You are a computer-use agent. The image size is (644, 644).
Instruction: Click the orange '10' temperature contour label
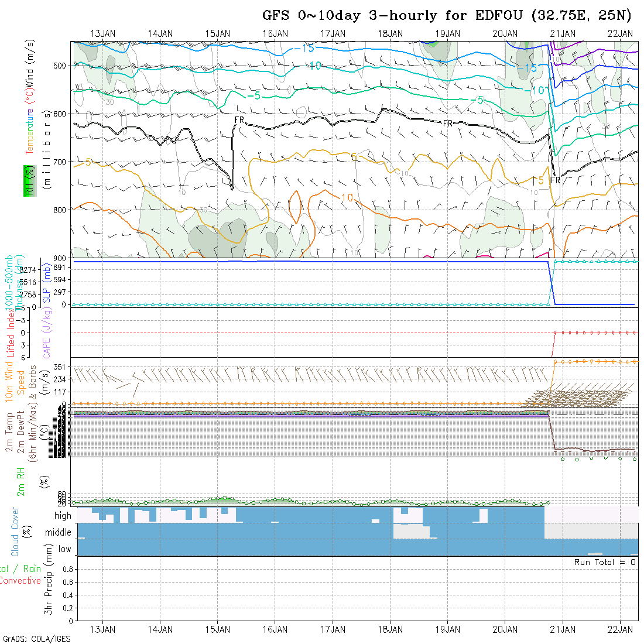point(347,198)
